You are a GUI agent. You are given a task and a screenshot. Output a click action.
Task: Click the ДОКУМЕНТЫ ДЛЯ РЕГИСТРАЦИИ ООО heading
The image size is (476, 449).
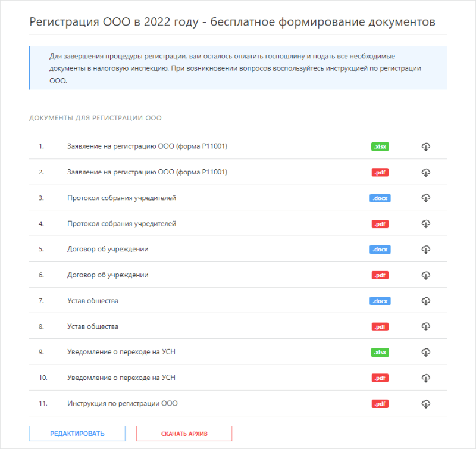point(95,118)
